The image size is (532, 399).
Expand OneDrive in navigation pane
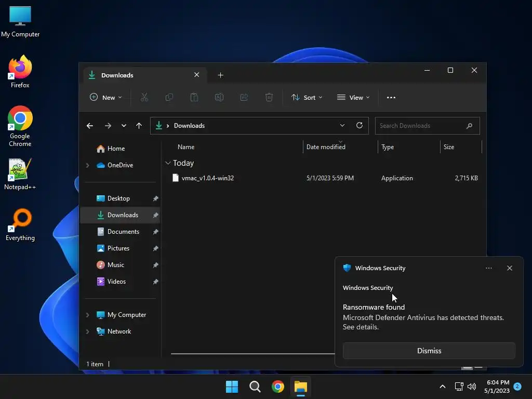pos(87,165)
